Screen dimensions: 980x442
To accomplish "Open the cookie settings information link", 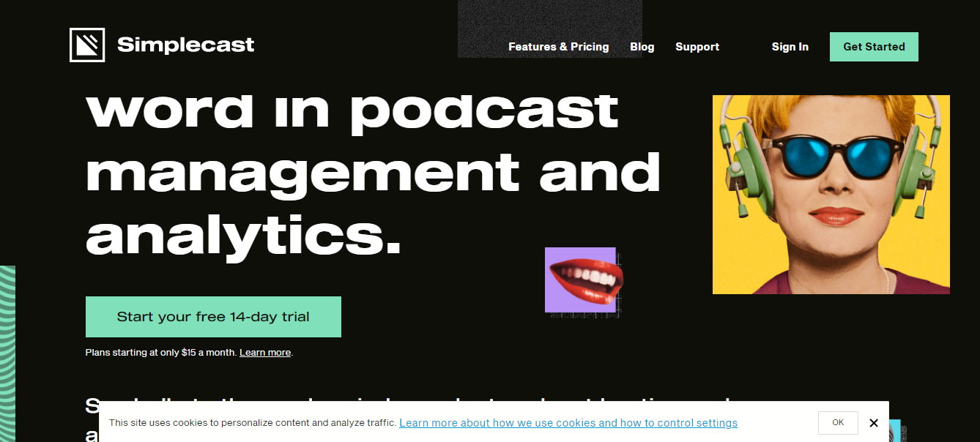I will pos(568,423).
